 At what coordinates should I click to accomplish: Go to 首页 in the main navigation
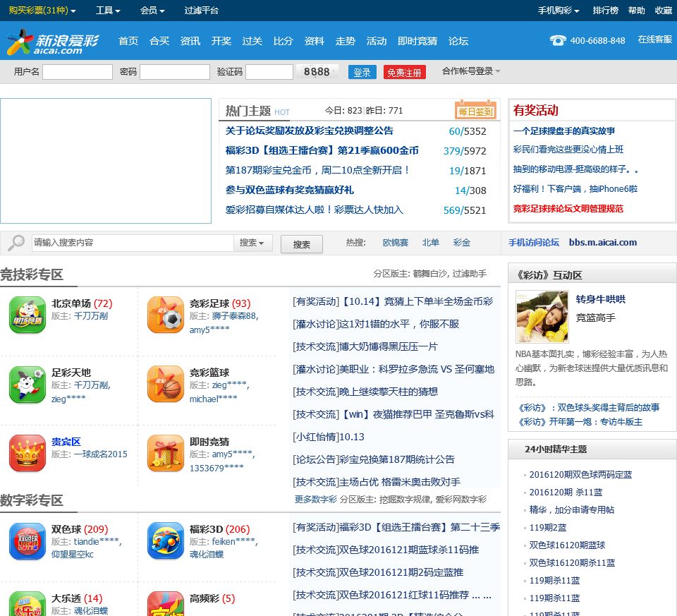tap(128, 41)
